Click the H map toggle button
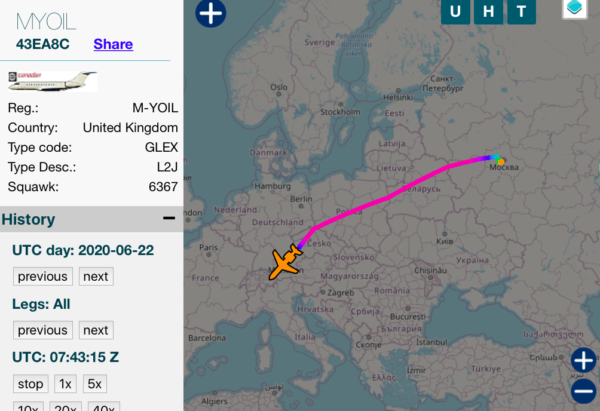This screenshot has height=411, width=600. click(488, 12)
